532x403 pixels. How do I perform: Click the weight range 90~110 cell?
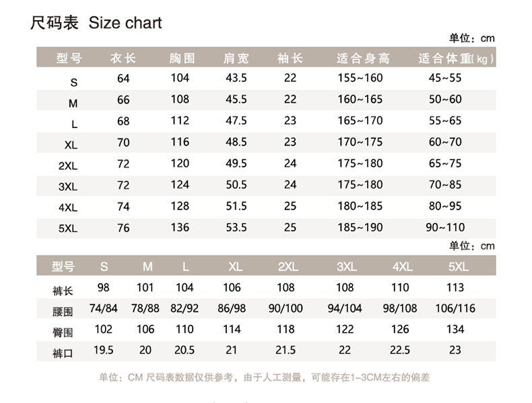pyautogui.click(x=445, y=227)
